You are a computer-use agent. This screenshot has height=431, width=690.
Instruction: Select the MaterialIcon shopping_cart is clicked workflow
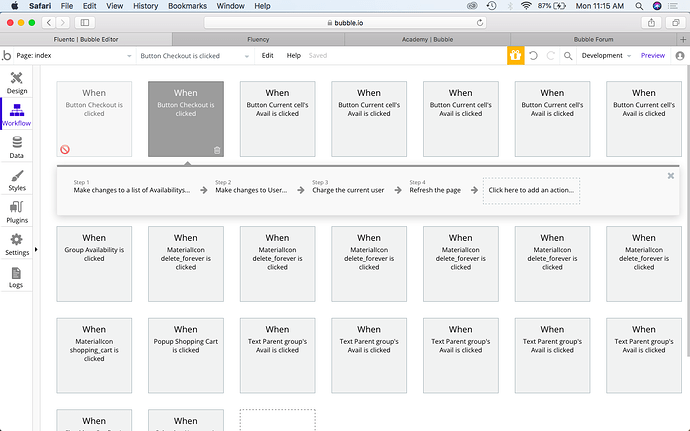(94, 356)
